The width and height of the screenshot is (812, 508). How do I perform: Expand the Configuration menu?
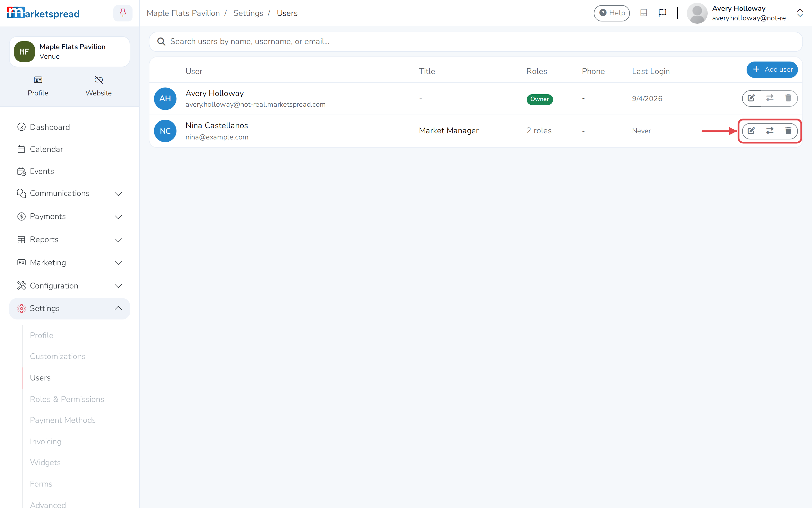[69, 286]
